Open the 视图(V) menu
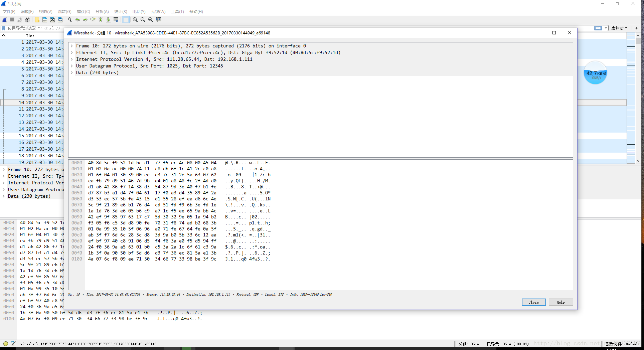Viewport: 644px width, 350px height. tap(46, 11)
